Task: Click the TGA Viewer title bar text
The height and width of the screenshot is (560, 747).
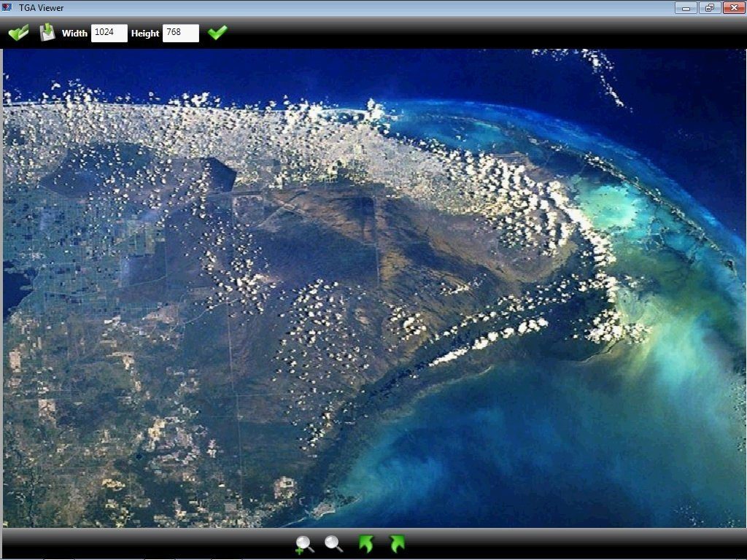Action: (40, 7)
